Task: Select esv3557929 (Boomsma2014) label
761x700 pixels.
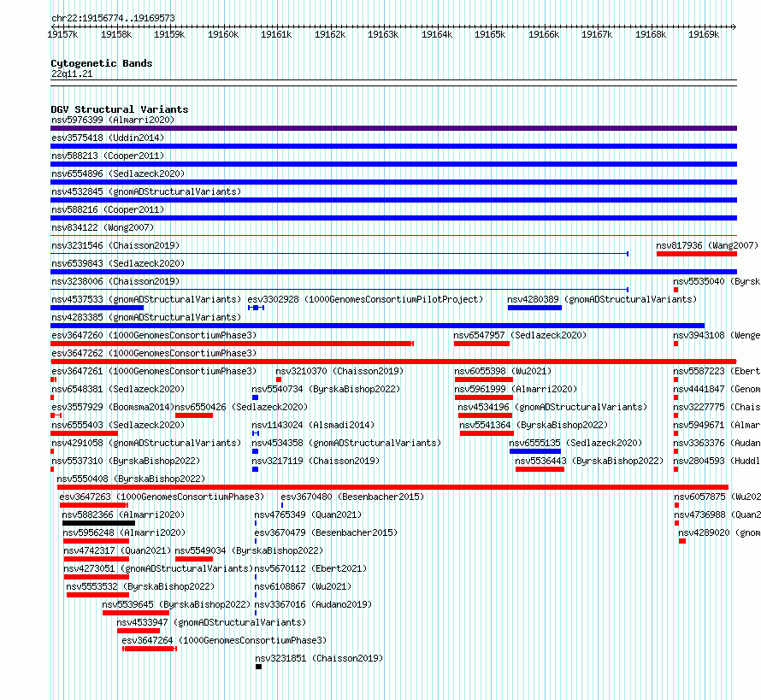Action: pyautogui.click(x=113, y=407)
